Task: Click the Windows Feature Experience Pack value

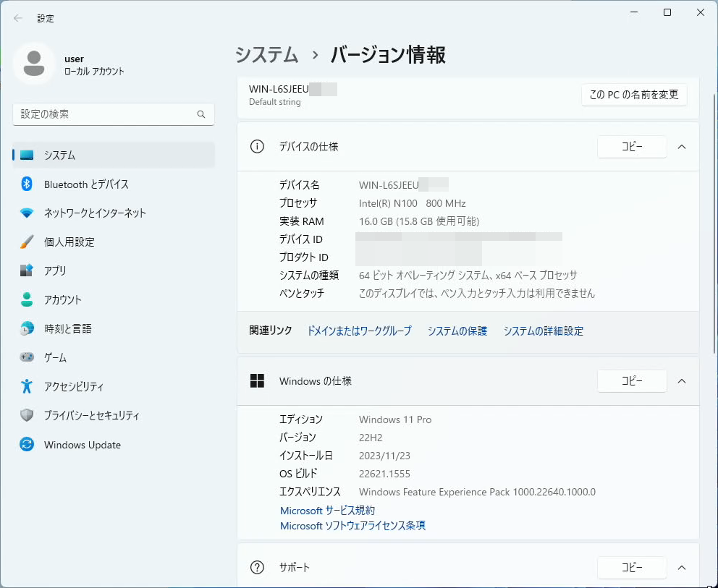Action: pyautogui.click(x=477, y=492)
